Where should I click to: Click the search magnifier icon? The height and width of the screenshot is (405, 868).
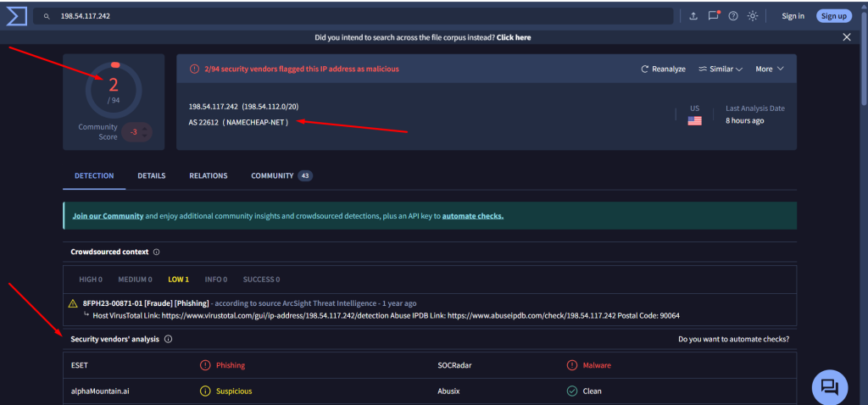coord(47,17)
